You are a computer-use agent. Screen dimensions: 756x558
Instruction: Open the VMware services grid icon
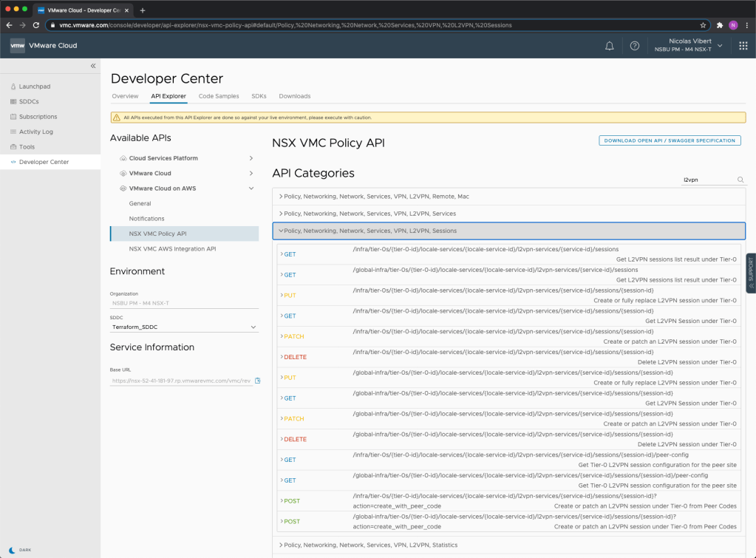click(x=743, y=46)
